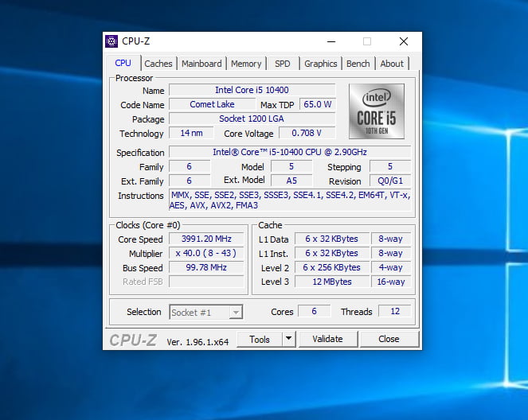Click the Intel Core i5 10th Gen logo

pyautogui.click(x=377, y=111)
